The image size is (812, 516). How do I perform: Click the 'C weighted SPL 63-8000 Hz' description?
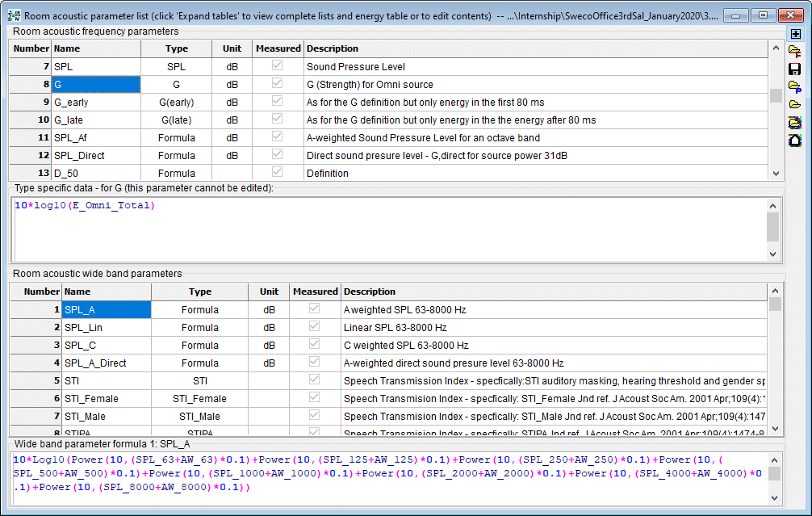pos(554,346)
